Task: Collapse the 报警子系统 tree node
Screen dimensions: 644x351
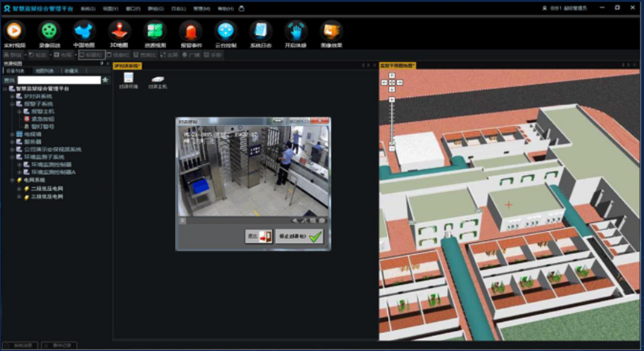Action: 13,104
